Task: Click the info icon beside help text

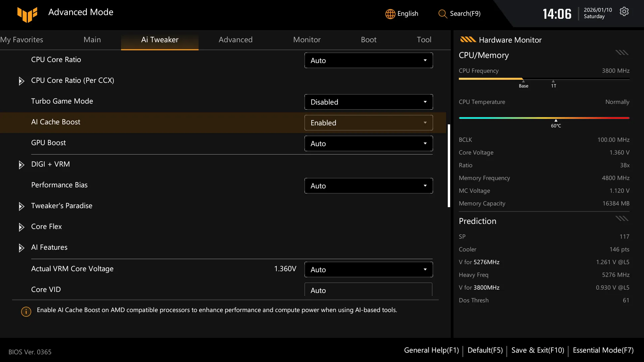Action: pyautogui.click(x=26, y=312)
